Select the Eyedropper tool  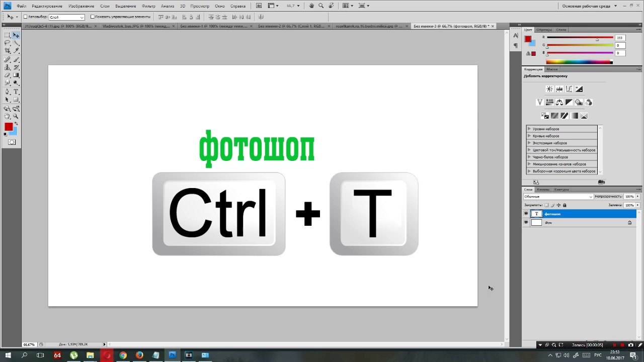[16, 51]
